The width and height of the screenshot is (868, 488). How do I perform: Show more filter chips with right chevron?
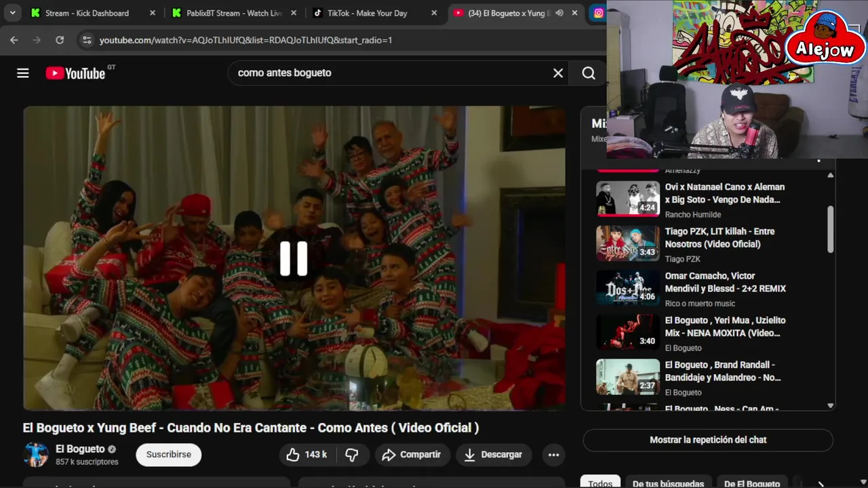click(821, 484)
